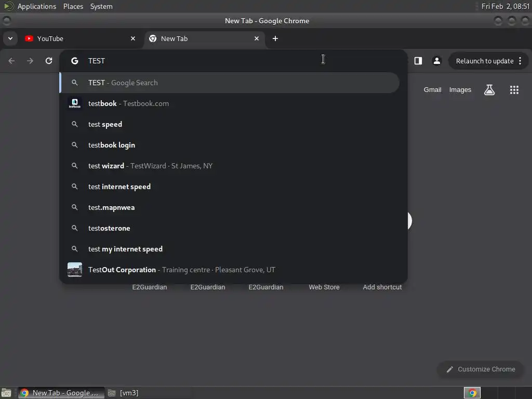Viewport: 532px width, 399px height.
Task: Open the Google apps grid
Action: (x=514, y=90)
